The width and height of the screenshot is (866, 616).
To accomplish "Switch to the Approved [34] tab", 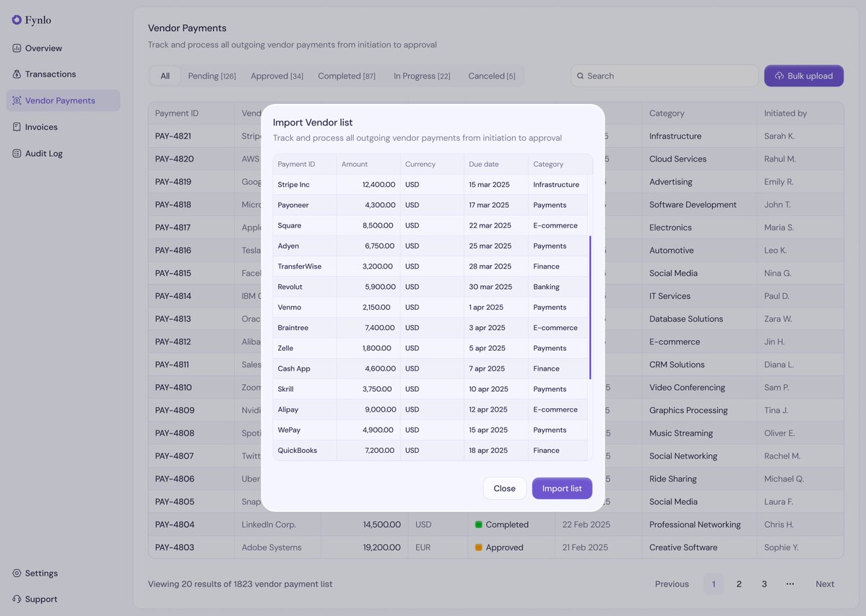I will point(277,76).
